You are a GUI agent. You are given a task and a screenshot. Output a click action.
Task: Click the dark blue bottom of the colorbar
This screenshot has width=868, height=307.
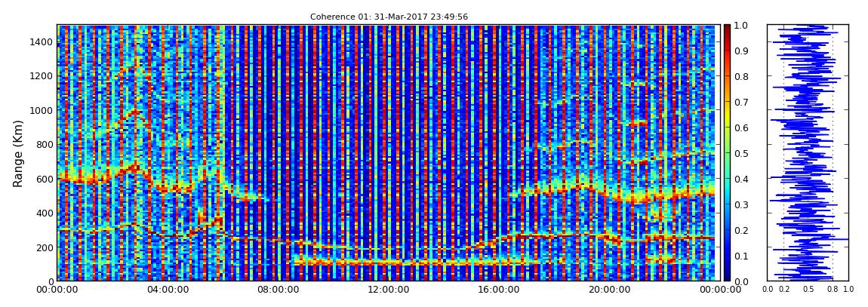(x=727, y=277)
